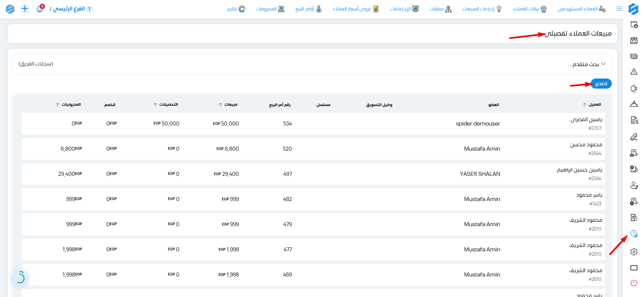Open العملاء المستهدفين menu
The height and width of the screenshot is (297, 644).
point(582,9)
